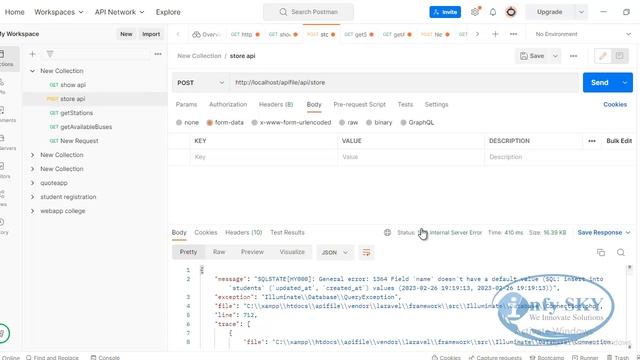The width and height of the screenshot is (640, 360).
Task: Open the user avatar menu
Action: pos(511,12)
